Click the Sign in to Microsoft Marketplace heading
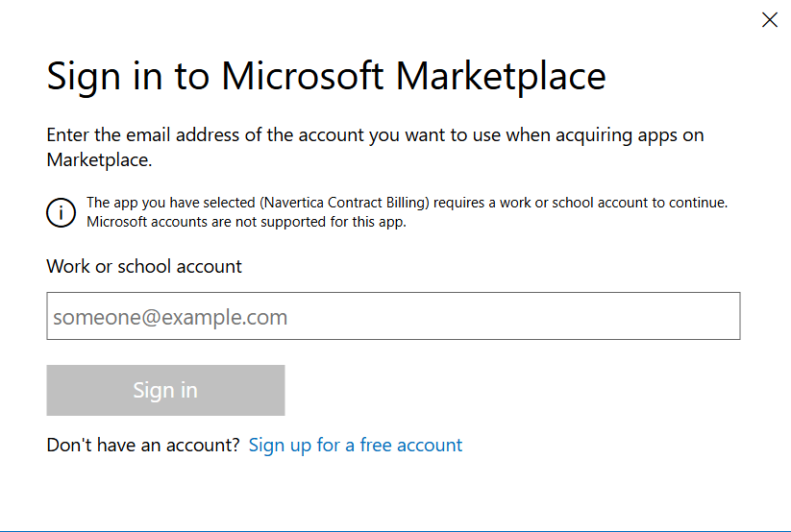791x532 pixels. pos(326,76)
